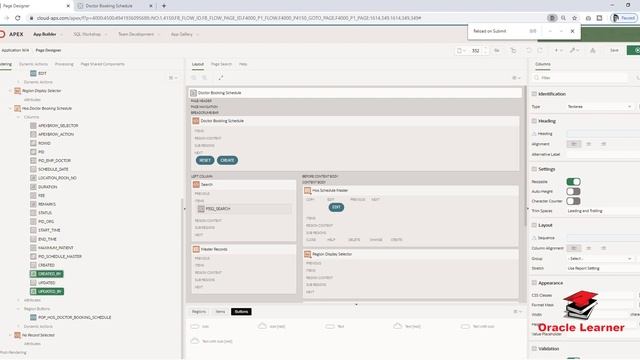Open the utilities wrench menu
The width and height of the screenshot is (640, 360).
[x=574, y=50]
